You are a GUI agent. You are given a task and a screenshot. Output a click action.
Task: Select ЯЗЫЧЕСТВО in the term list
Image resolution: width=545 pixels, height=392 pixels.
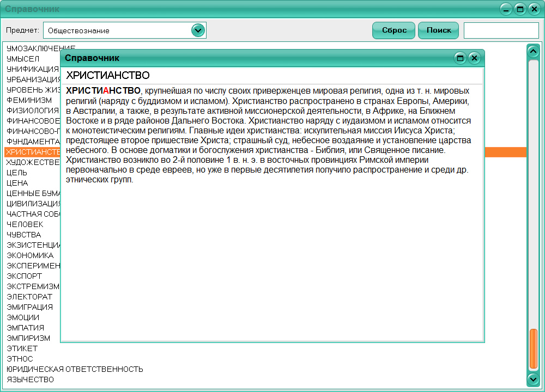(30, 379)
